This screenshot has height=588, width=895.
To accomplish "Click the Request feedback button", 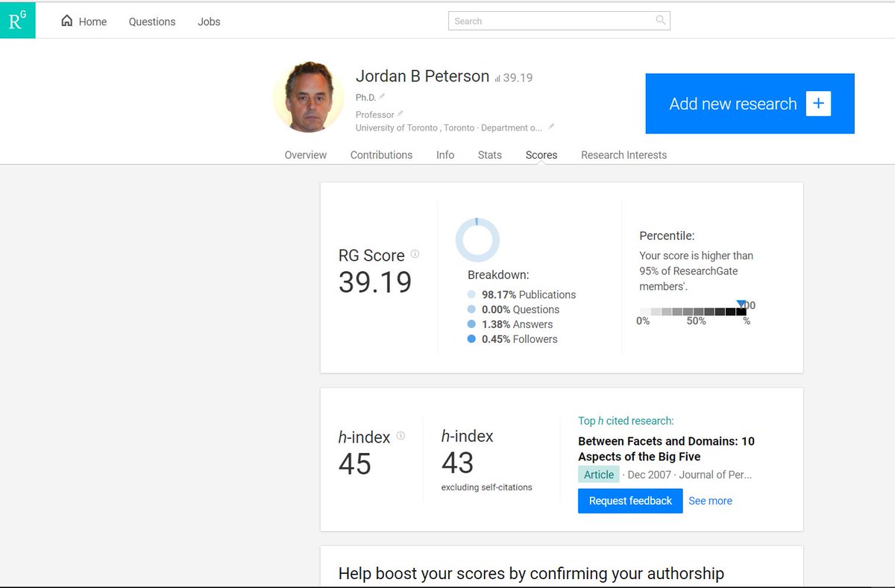I will coord(630,501).
